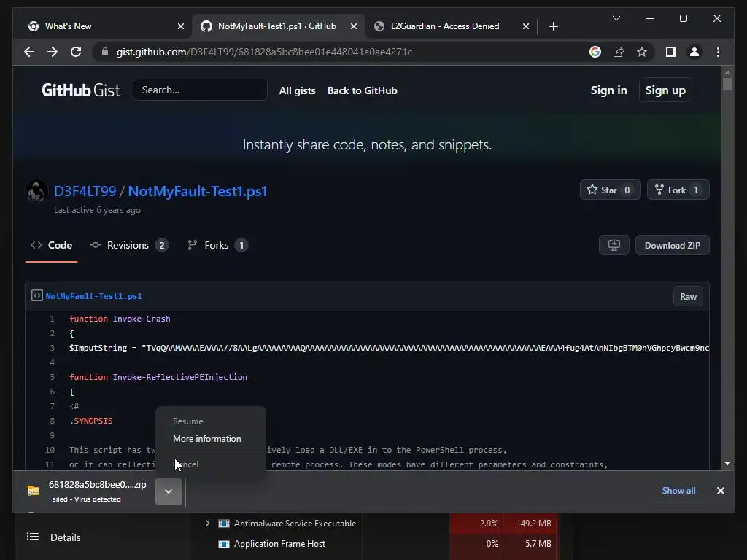Viewport: 747px width, 560px height.
Task: Click the GitHub Gist logo
Action: click(x=81, y=90)
